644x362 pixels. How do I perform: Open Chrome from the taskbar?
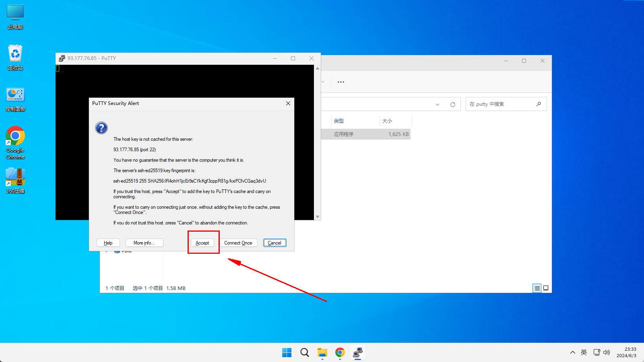[x=340, y=353]
